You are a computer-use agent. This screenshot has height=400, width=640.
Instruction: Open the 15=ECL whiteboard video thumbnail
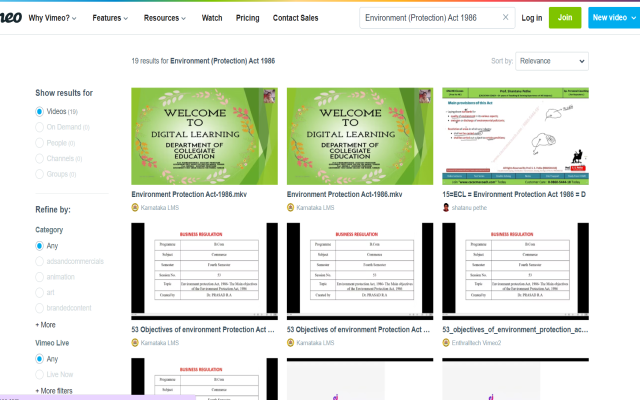tap(516, 136)
